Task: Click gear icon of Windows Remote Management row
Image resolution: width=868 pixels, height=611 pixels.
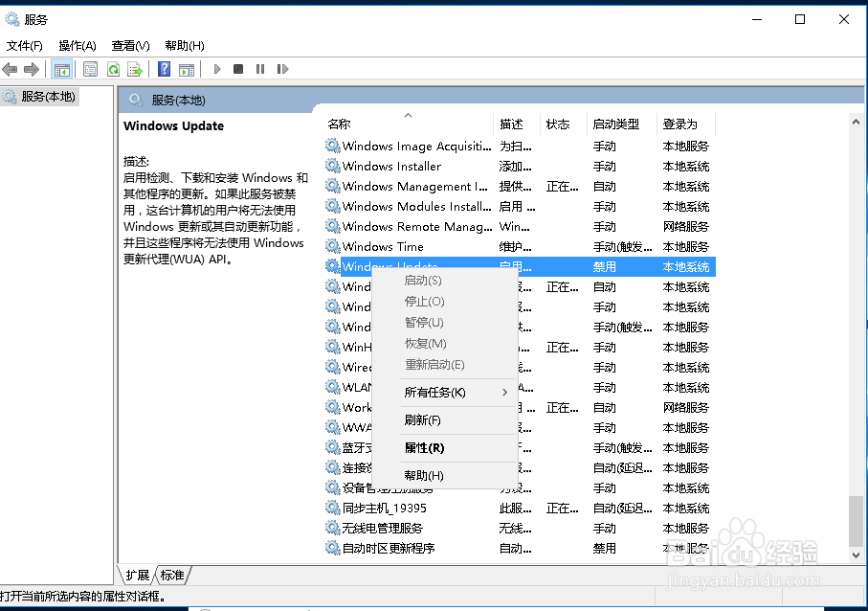Action: tap(332, 227)
